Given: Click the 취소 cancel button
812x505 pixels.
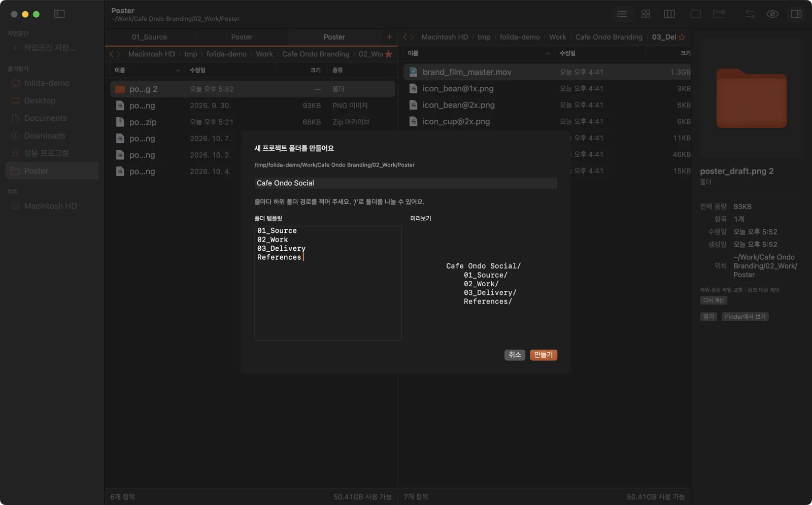Looking at the screenshot, I should [x=515, y=355].
